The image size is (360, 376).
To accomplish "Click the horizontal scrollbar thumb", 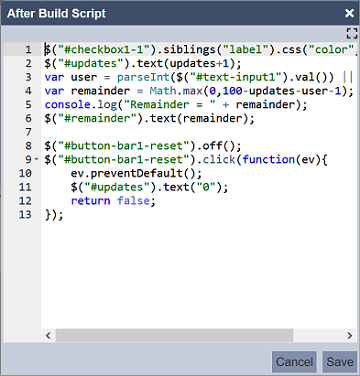I will pos(174,335).
